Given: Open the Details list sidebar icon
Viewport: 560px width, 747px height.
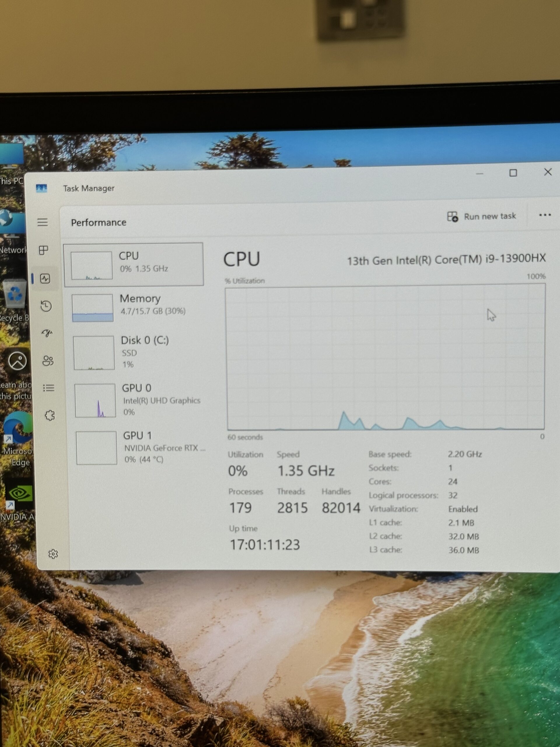Looking at the screenshot, I should tap(49, 388).
